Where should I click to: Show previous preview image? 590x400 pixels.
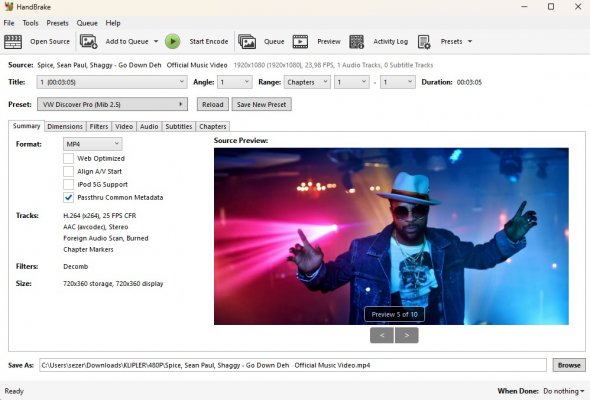382,335
